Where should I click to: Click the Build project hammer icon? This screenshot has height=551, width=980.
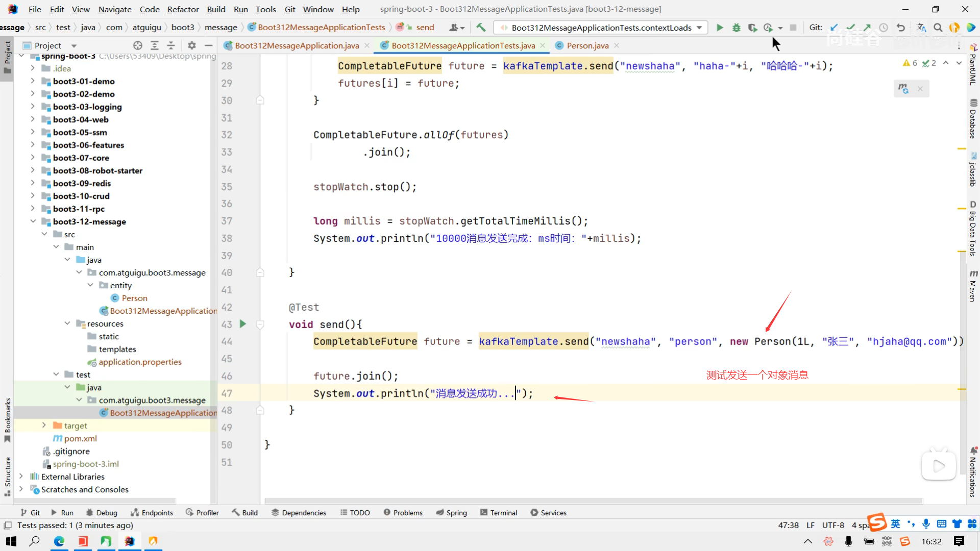(x=480, y=28)
